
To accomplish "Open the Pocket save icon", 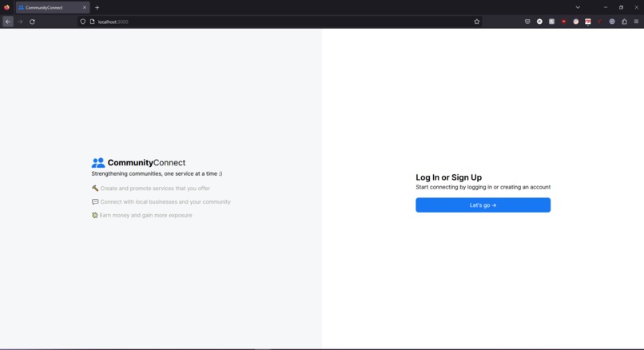I will point(527,22).
